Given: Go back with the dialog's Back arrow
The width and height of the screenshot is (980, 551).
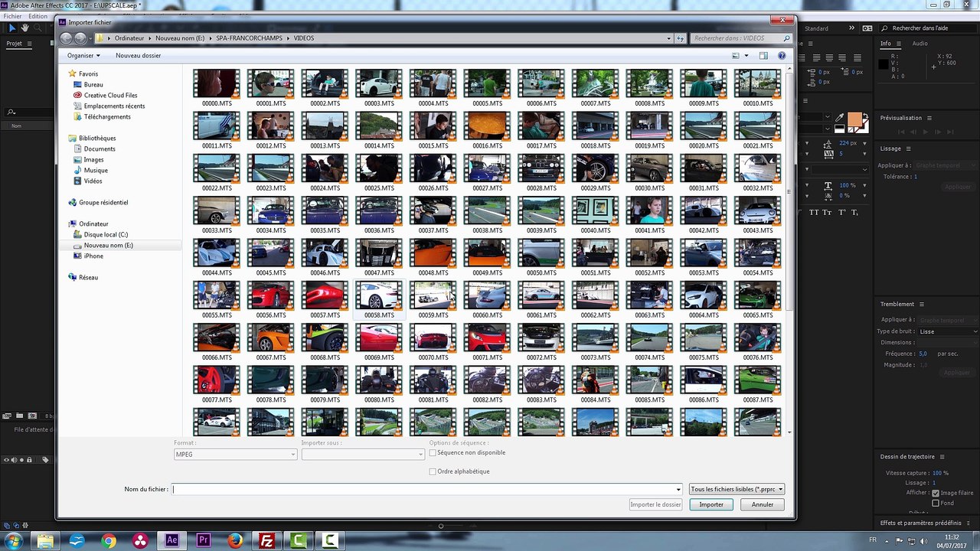Looking at the screenshot, I should pyautogui.click(x=66, y=38).
